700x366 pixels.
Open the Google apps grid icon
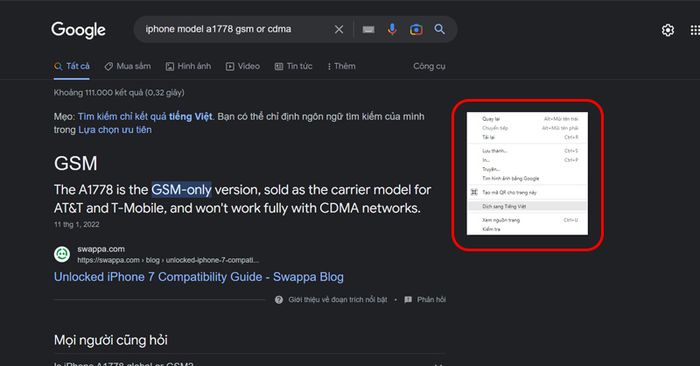click(x=695, y=30)
